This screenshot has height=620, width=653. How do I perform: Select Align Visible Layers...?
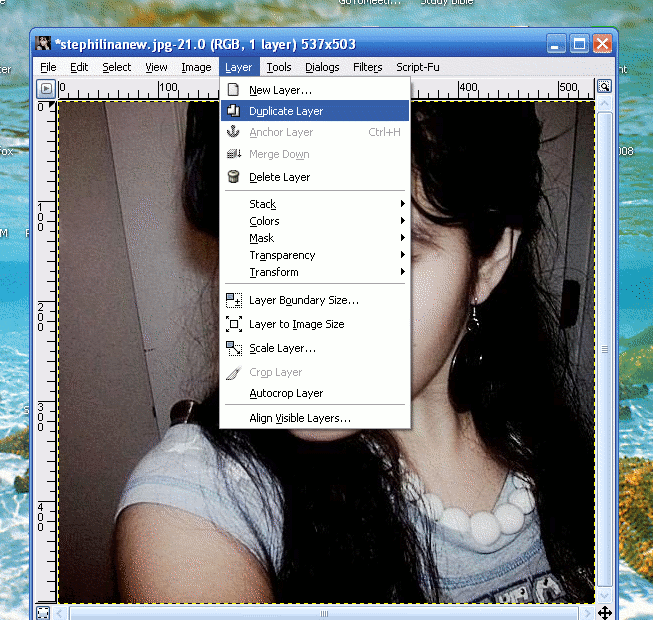pyautogui.click(x=315, y=418)
